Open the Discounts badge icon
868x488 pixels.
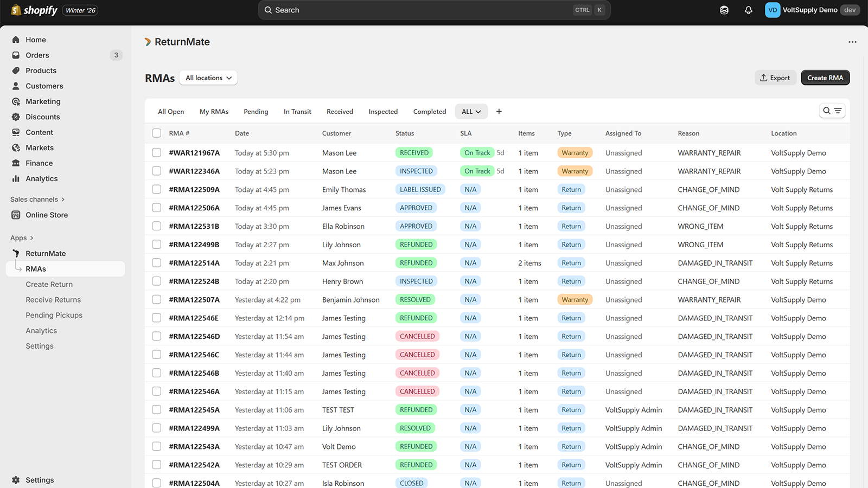(x=16, y=117)
